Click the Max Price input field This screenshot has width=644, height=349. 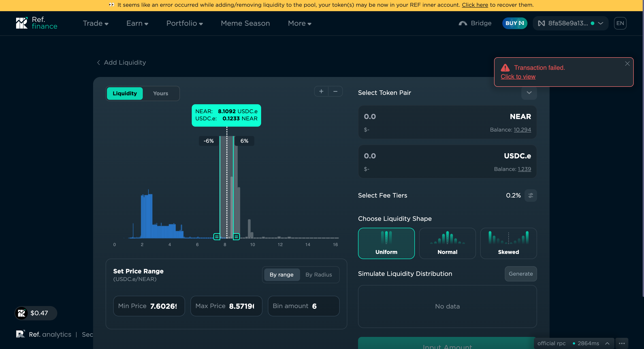pyautogui.click(x=226, y=306)
